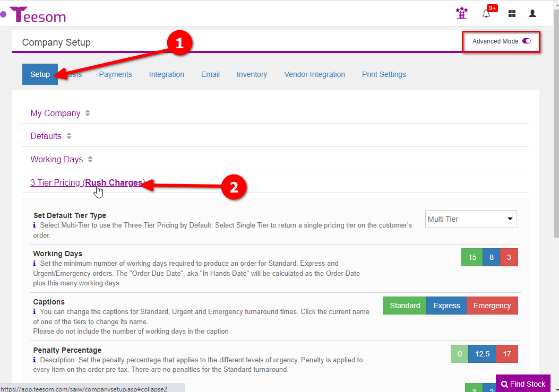Toggle the Advanced Mode switch
Image resolution: width=559 pixels, height=392 pixels.
point(527,41)
